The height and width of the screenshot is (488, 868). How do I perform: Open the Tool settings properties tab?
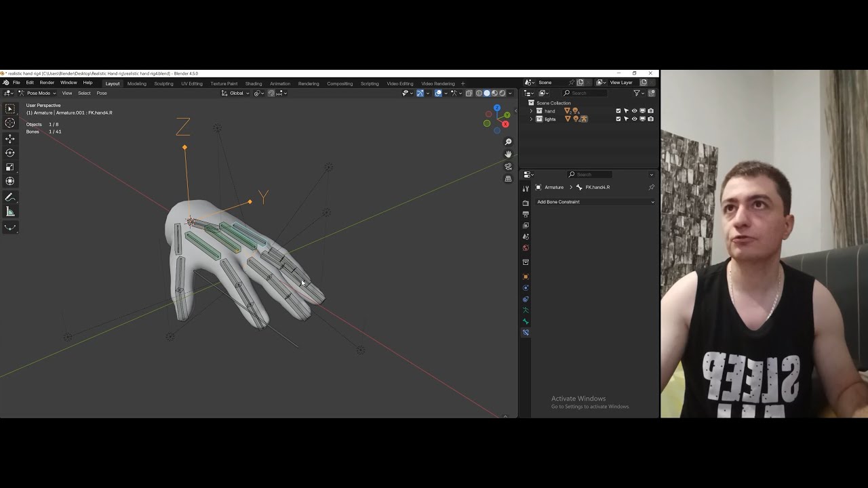point(526,188)
